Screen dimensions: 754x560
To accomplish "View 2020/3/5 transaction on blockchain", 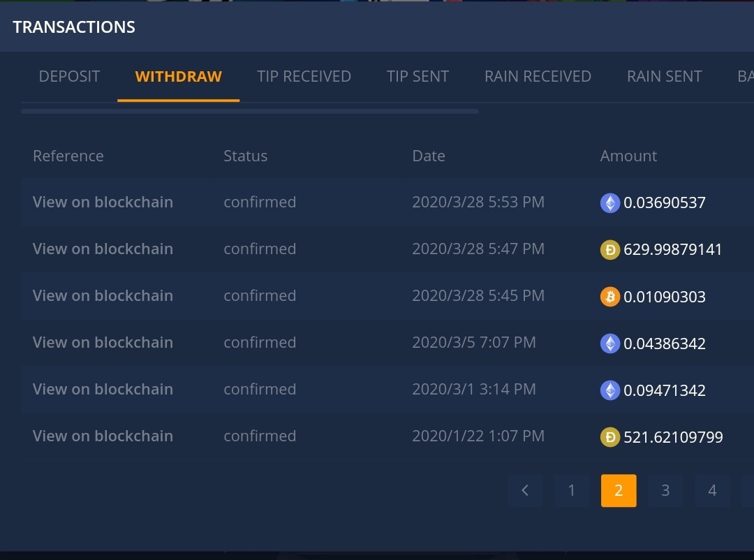I will click(103, 342).
